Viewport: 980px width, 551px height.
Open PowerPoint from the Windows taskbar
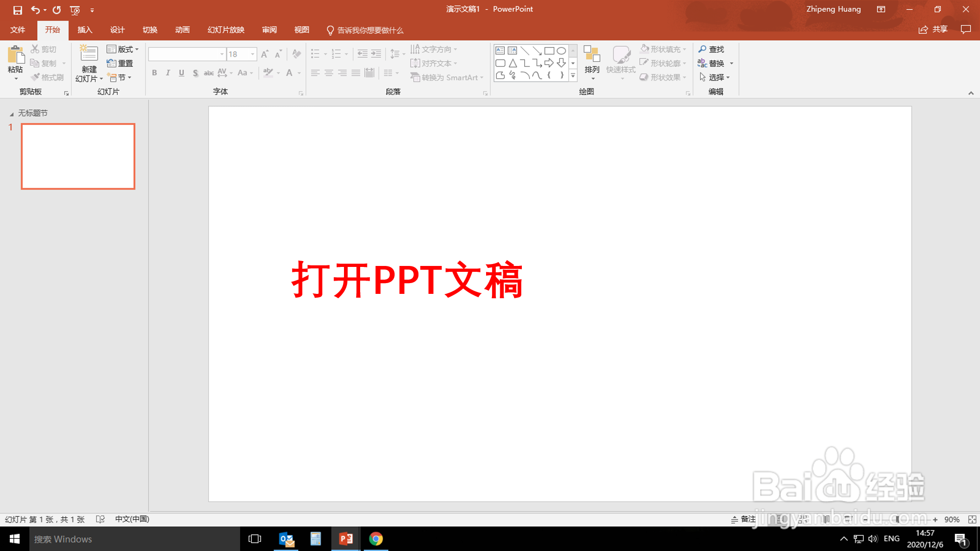346,539
